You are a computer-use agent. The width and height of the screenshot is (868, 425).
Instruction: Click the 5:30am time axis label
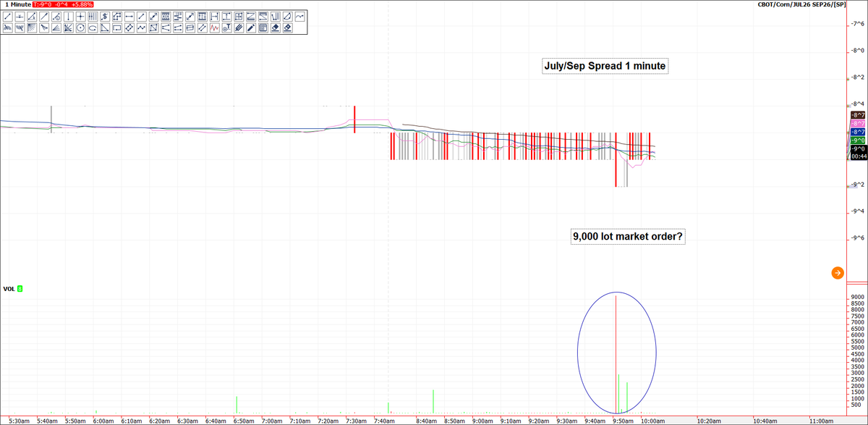click(19, 420)
